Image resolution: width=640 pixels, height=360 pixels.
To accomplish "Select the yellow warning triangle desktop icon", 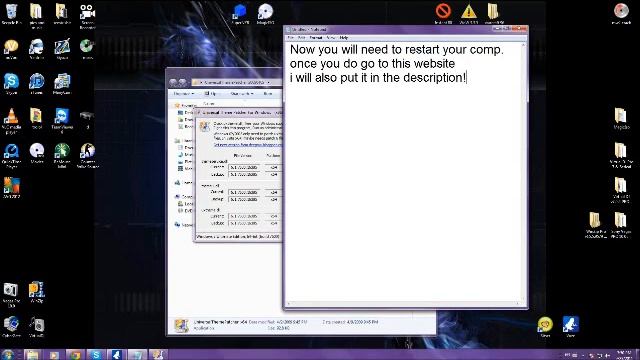I will (469, 13).
